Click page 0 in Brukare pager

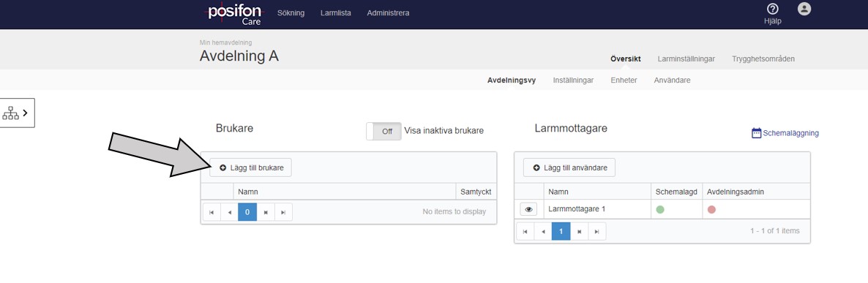(x=247, y=211)
